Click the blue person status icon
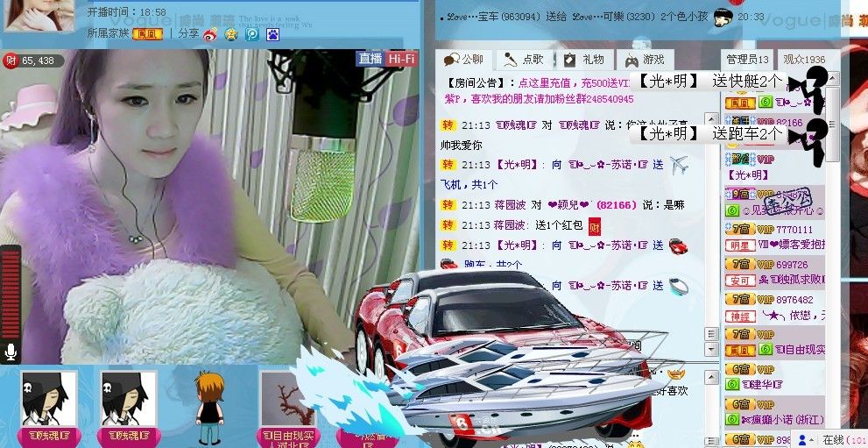 click(x=802, y=440)
